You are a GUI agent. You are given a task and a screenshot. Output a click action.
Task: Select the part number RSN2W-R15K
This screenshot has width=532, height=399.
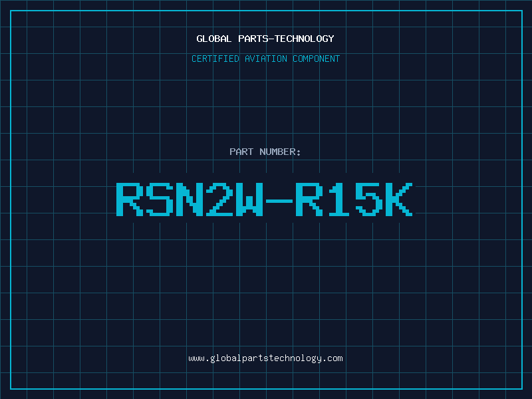click(265, 199)
